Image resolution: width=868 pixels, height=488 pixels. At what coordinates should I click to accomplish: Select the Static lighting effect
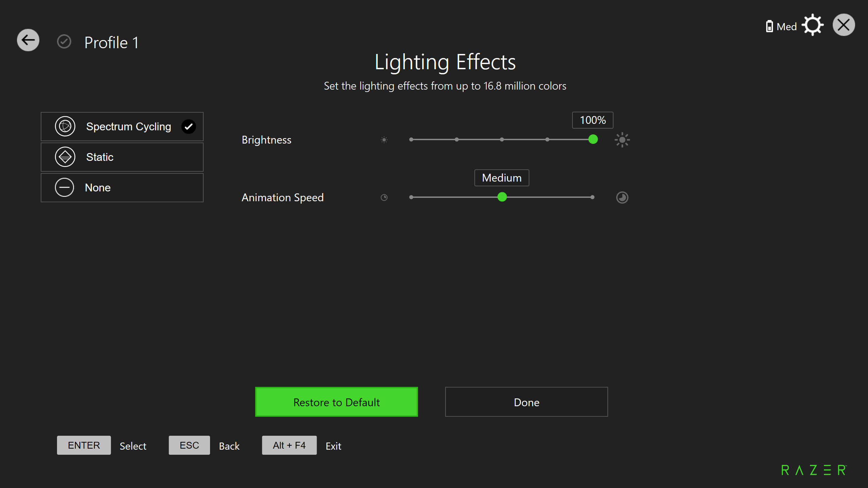coord(122,157)
